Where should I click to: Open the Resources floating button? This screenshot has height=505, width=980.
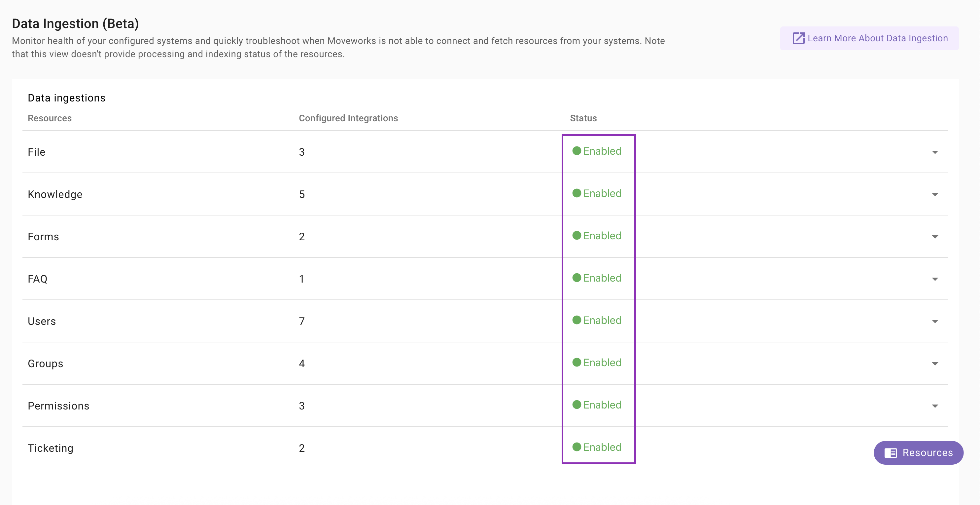(918, 452)
